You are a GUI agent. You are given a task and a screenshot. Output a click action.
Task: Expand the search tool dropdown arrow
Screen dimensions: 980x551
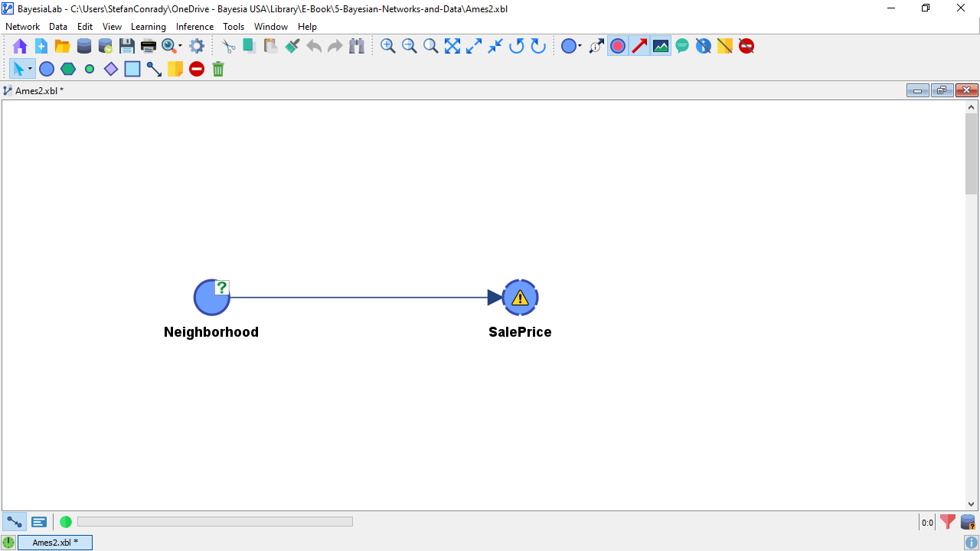(x=181, y=46)
